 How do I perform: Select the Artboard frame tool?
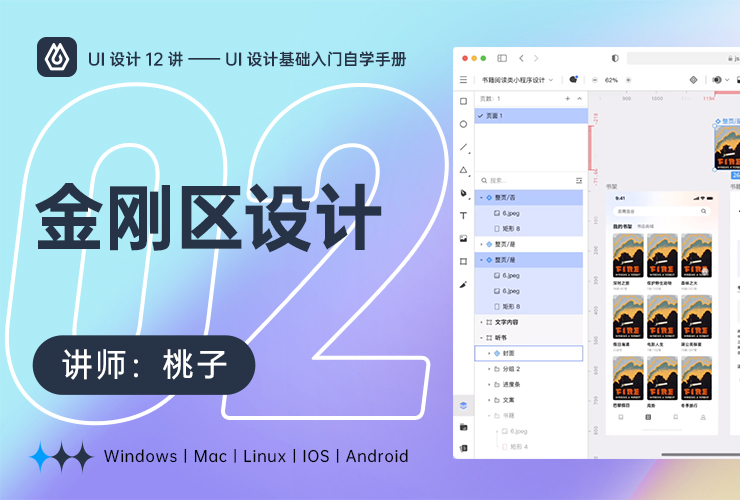coord(463,262)
